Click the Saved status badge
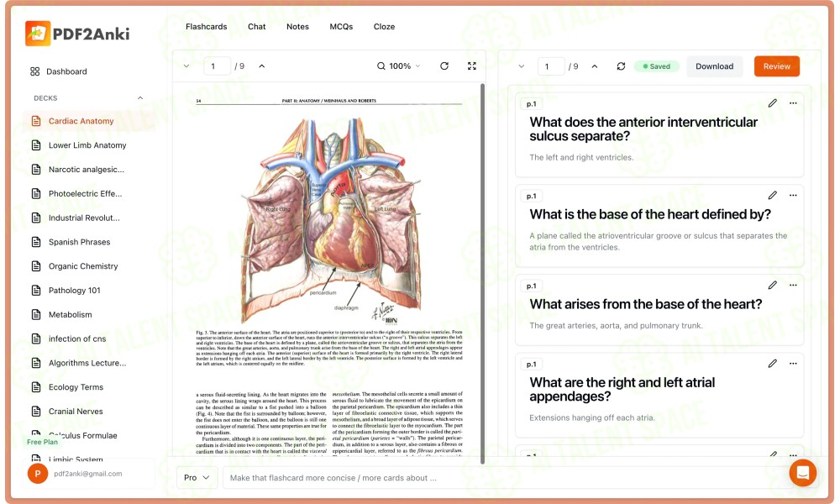The image size is (840, 504). click(656, 66)
